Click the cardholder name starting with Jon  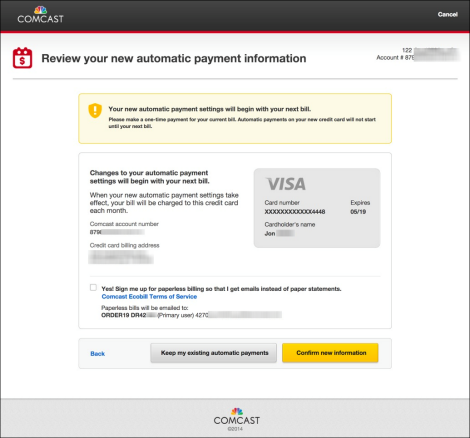[279, 233]
